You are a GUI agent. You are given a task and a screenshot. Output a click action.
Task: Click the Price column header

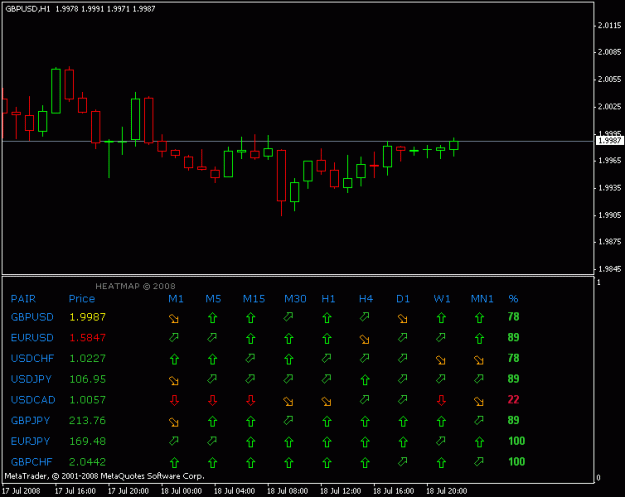82,299
